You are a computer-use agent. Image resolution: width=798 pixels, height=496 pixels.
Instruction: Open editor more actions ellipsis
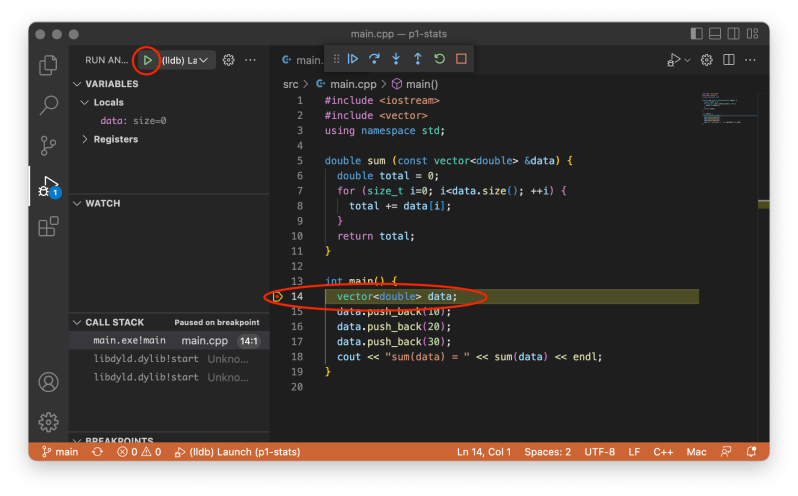pos(750,60)
